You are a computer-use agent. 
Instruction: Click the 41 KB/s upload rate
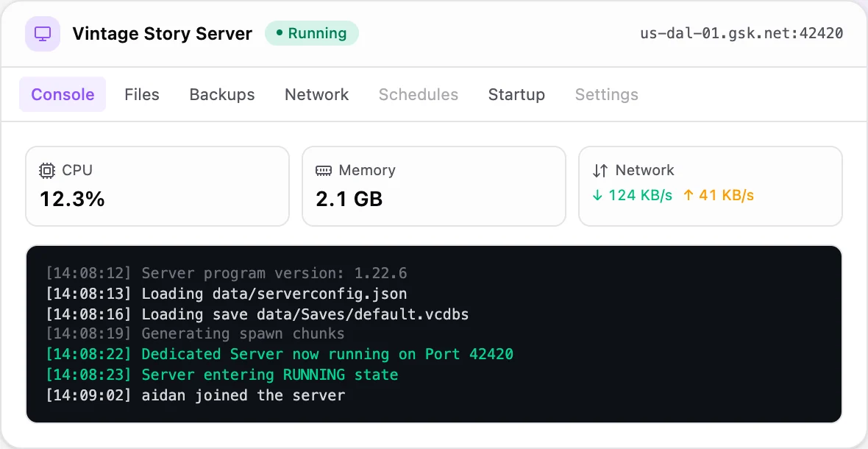(719, 195)
